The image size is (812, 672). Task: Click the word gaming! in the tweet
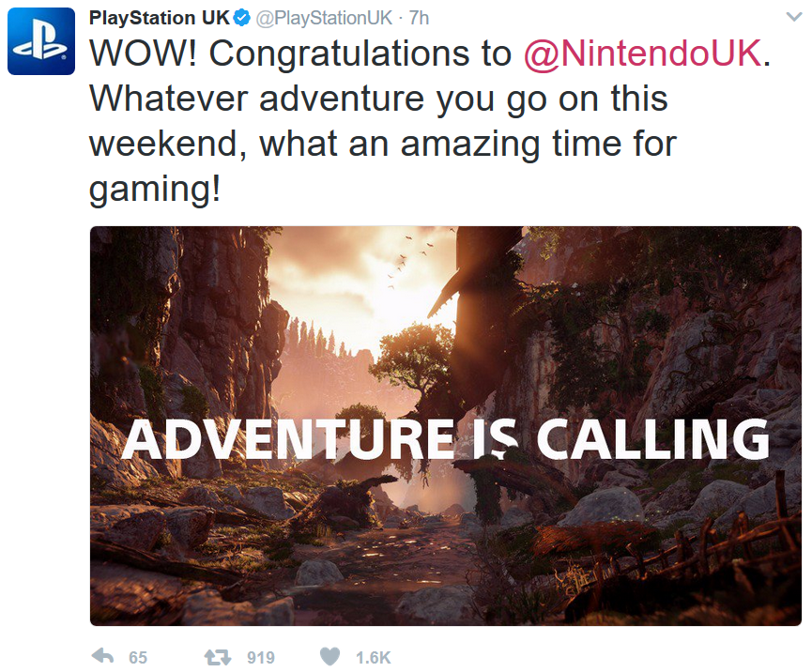click(x=155, y=190)
